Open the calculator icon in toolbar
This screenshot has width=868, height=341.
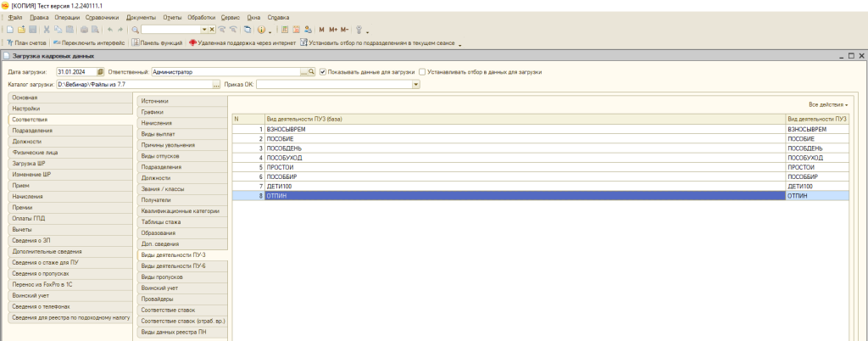click(x=285, y=29)
